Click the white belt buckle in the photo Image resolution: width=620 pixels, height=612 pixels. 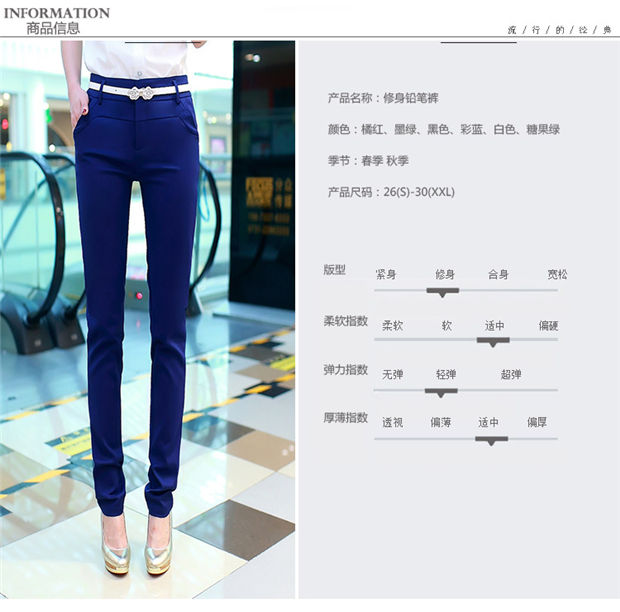[142, 93]
